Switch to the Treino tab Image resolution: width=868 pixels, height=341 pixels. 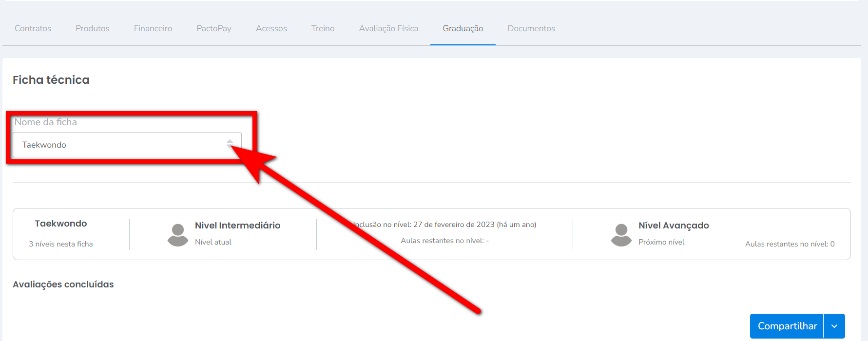pyautogui.click(x=323, y=28)
